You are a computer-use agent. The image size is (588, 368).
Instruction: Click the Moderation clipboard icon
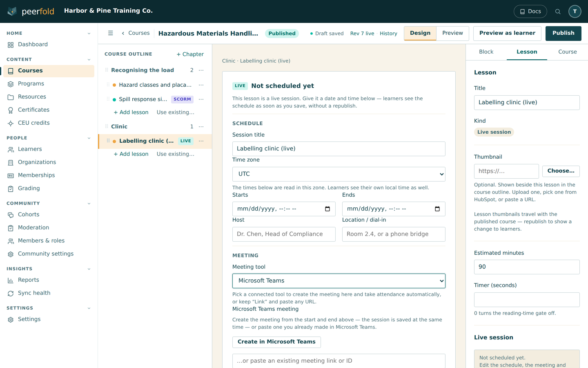[11, 228]
